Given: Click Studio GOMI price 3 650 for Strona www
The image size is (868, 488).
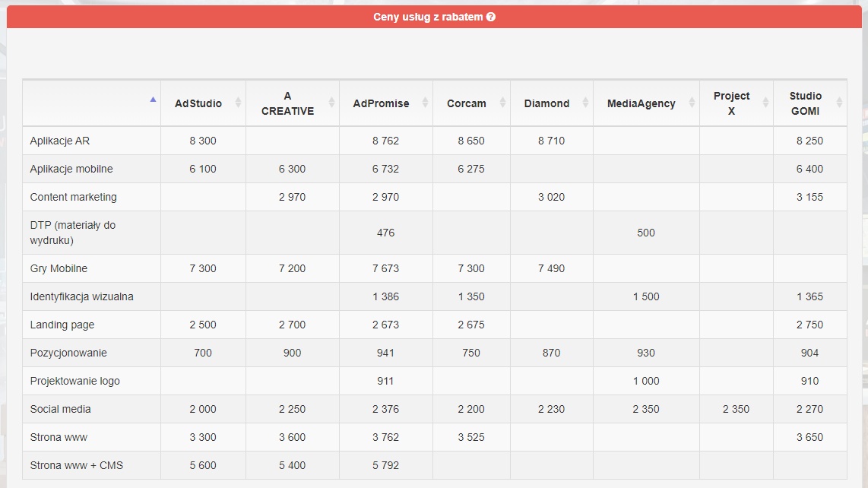Looking at the screenshot, I should tap(809, 438).
